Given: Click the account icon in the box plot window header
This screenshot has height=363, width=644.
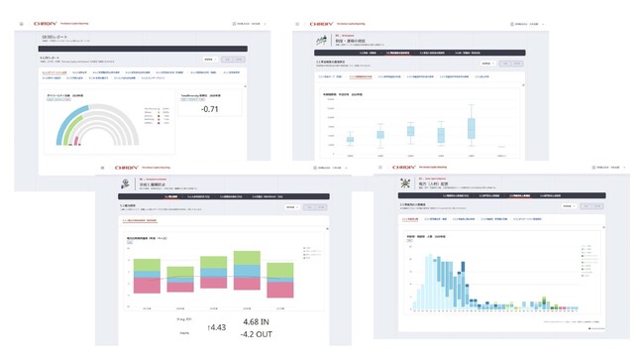Looking at the screenshot, I should tap(512, 24).
